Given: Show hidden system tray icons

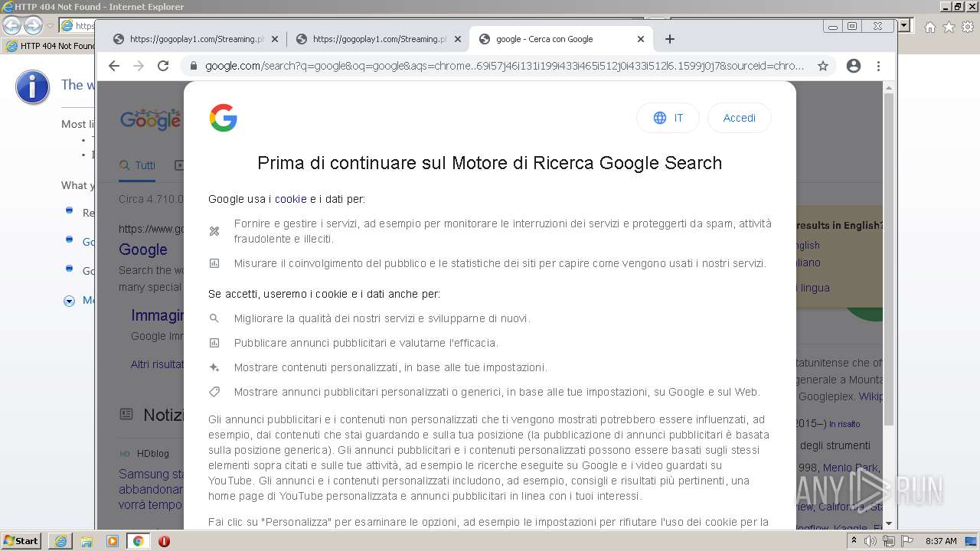Looking at the screenshot, I should point(854,540).
